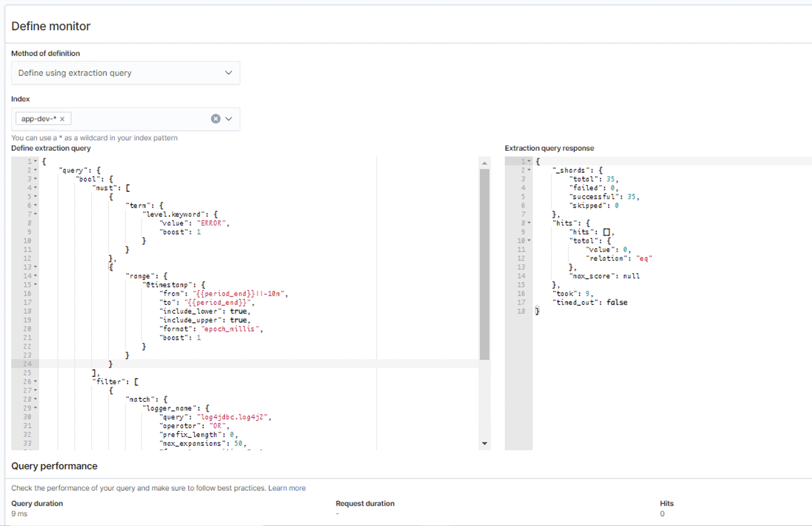Collapse the "query" block fold arrow line 2
The height and width of the screenshot is (526, 812).
tap(36, 170)
